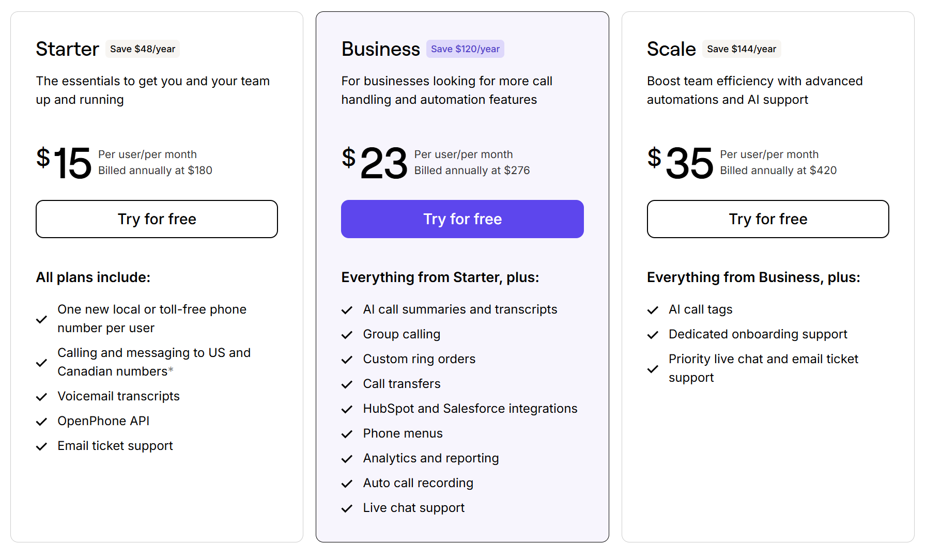Click checkmark beside AI call tags
Screen dimensions: 926x560
pyautogui.click(x=653, y=310)
